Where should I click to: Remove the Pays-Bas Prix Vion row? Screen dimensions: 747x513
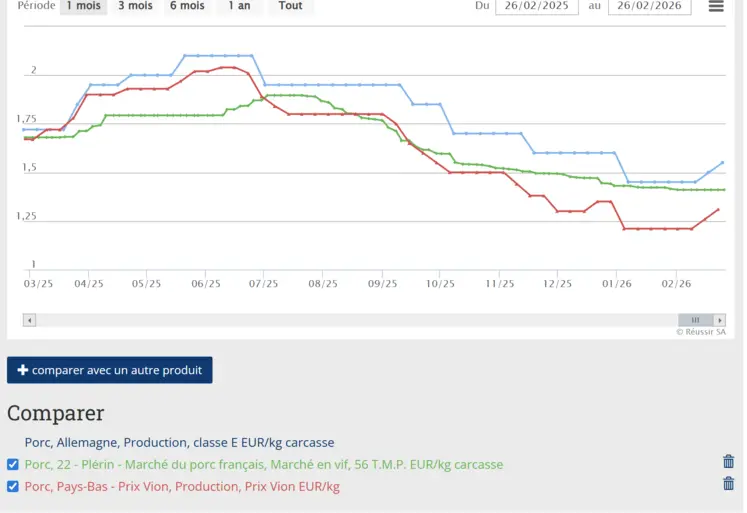728,484
